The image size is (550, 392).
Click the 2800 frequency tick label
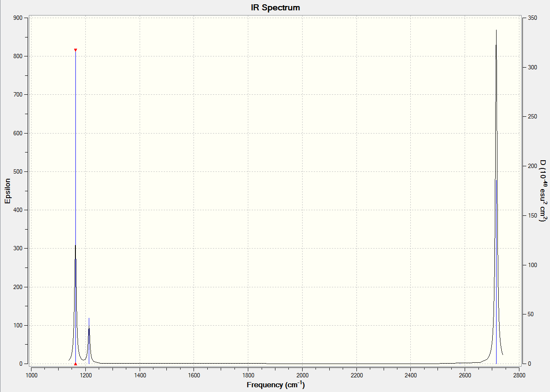[x=519, y=375]
